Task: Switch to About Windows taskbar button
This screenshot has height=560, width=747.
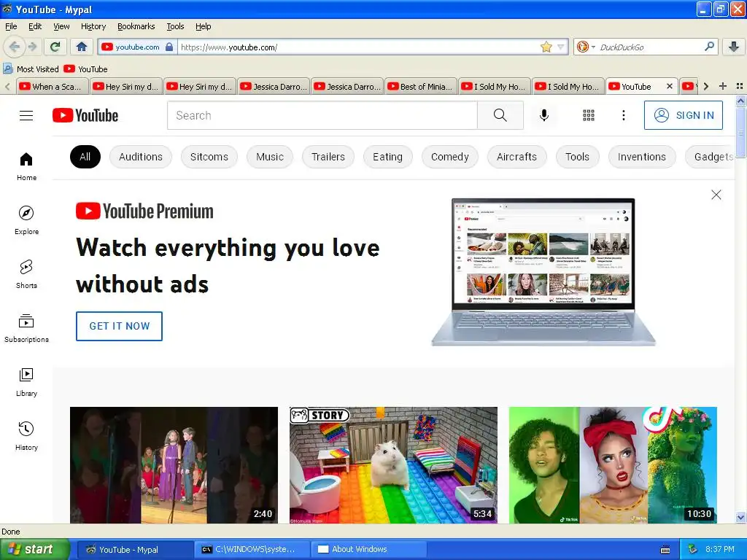Action: (369, 550)
